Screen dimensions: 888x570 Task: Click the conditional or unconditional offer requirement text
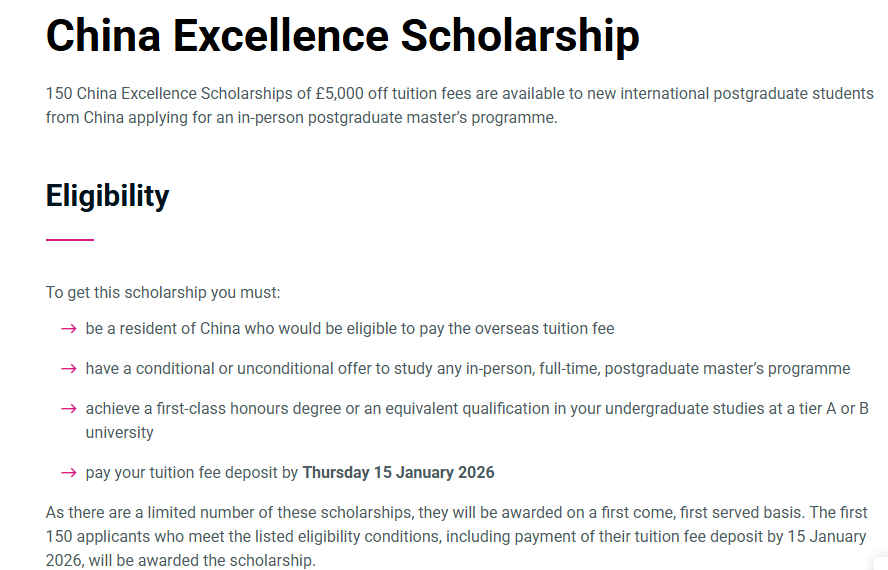467,369
